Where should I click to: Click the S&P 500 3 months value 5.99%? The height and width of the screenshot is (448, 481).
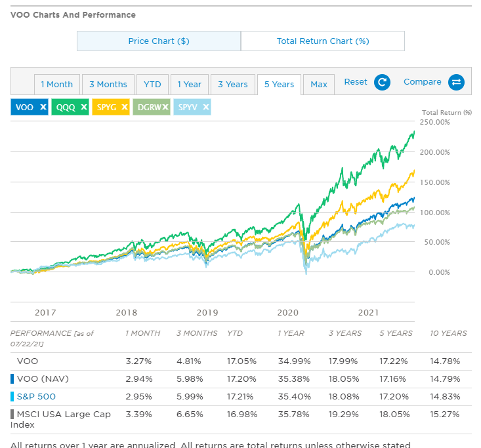(x=190, y=396)
